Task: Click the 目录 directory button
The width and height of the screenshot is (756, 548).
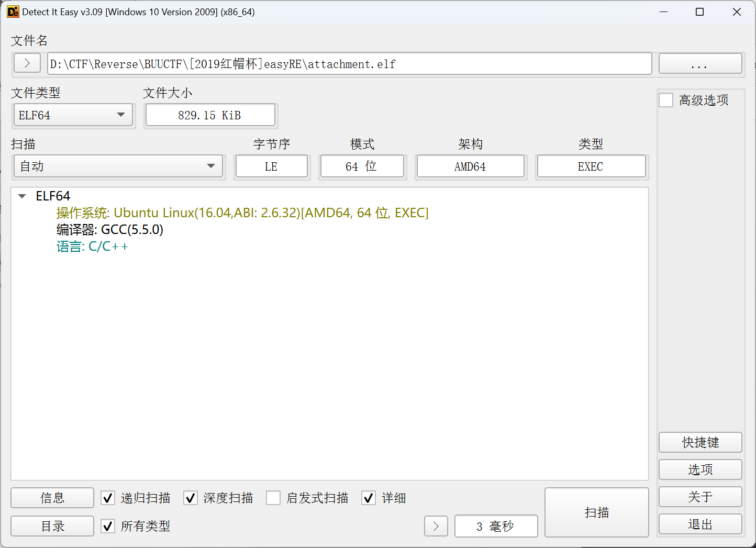Action: coord(52,526)
